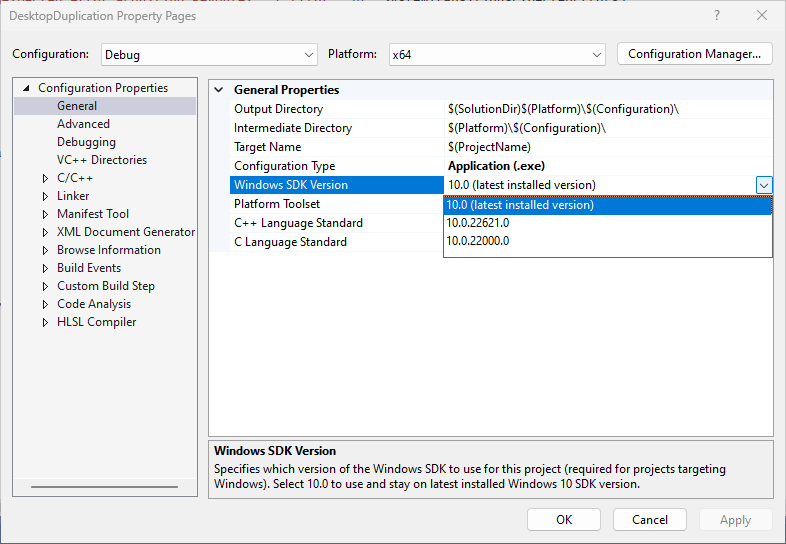Expand the Code Analysis node arrow
786x544 pixels.
45,304
